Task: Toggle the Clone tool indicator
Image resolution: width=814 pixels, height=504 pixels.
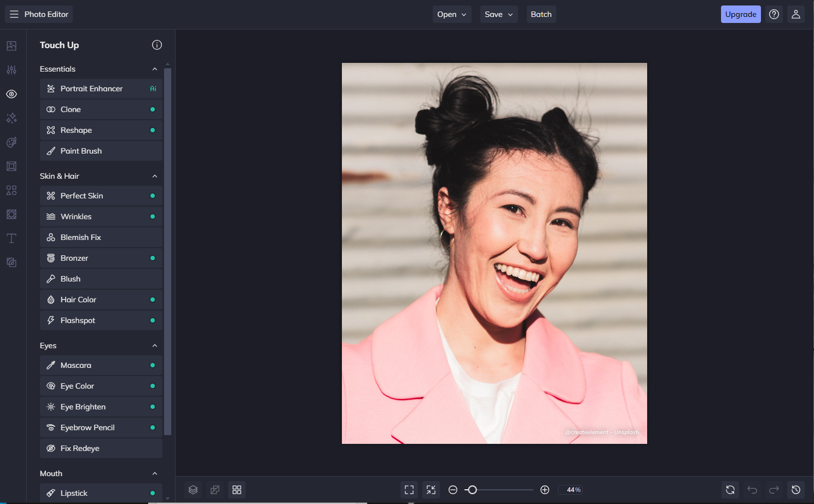Action: click(x=154, y=109)
